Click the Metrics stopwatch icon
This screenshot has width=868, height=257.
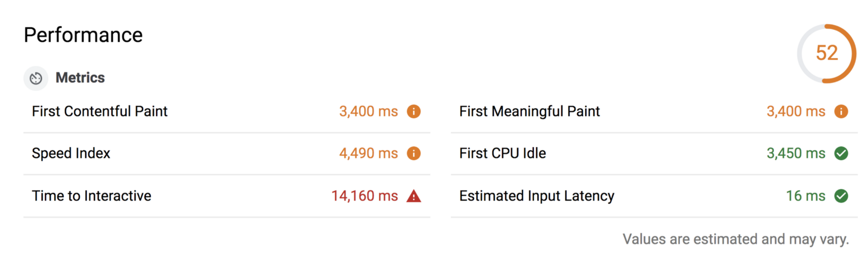(36, 79)
